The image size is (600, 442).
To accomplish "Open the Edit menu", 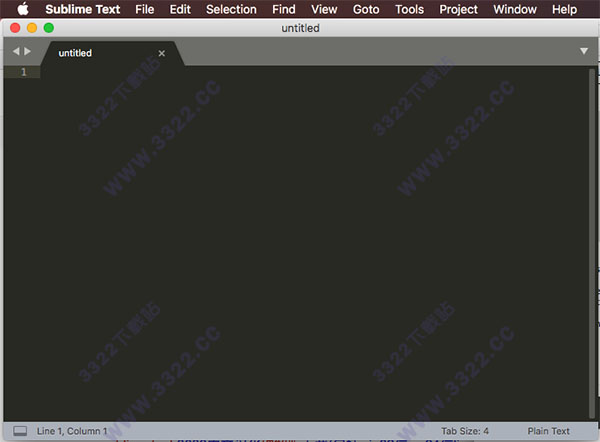I will point(180,9).
